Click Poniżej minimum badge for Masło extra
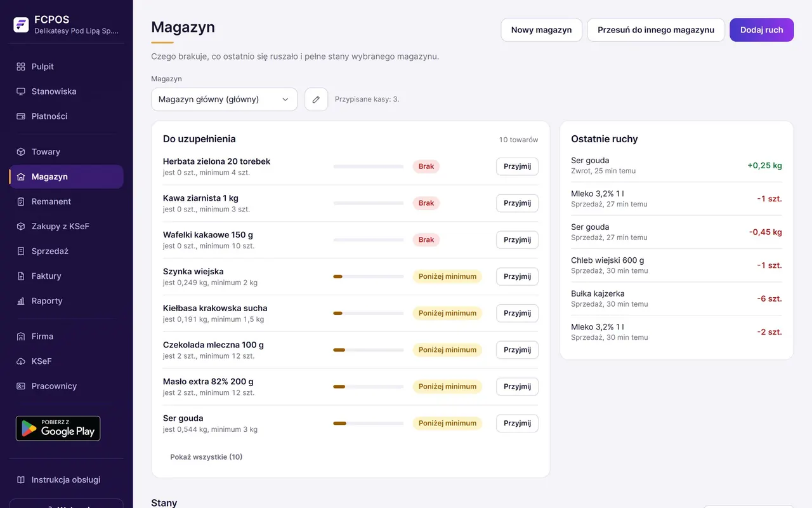This screenshot has height=508, width=812. (447, 387)
